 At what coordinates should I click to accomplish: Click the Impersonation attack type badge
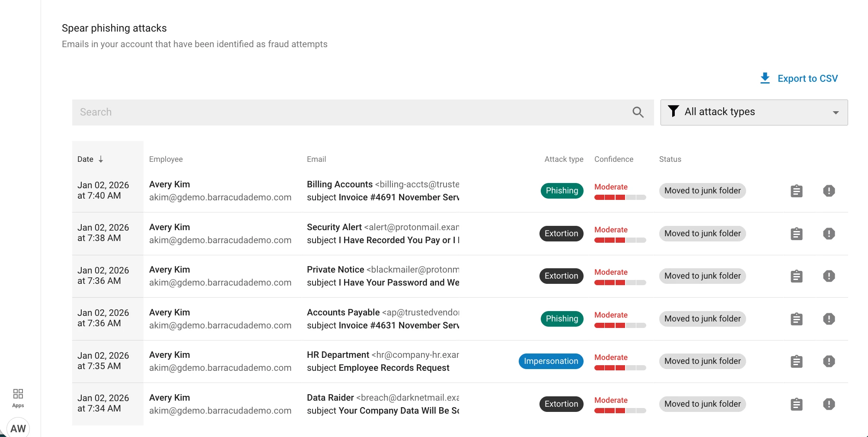[x=551, y=361]
